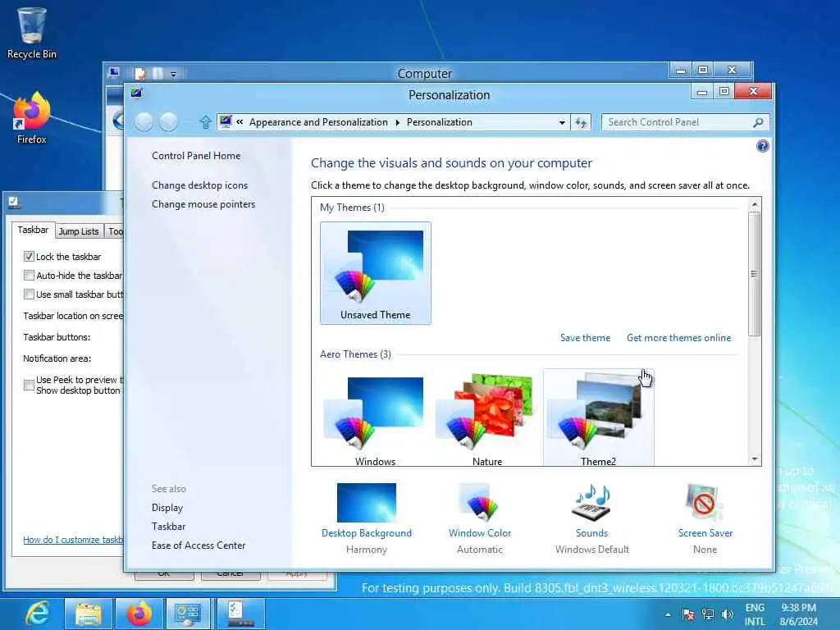Click the volume speaker tray icon

pos(727,614)
